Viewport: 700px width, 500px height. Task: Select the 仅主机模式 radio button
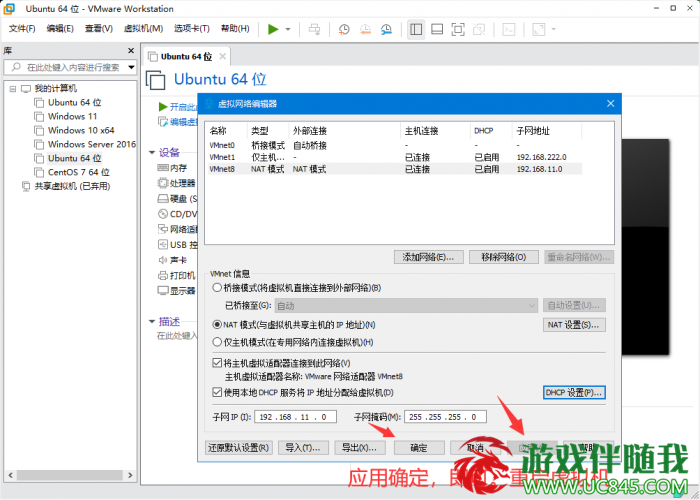(x=217, y=342)
